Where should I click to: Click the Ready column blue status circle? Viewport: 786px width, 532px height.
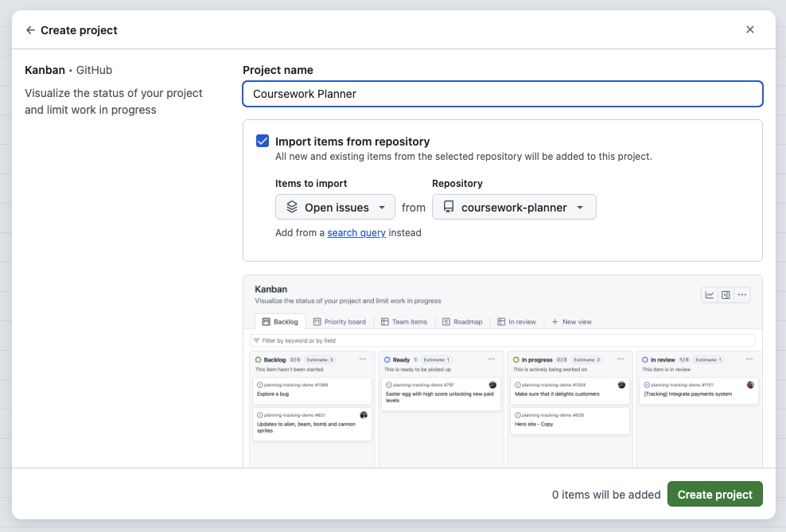click(387, 359)
